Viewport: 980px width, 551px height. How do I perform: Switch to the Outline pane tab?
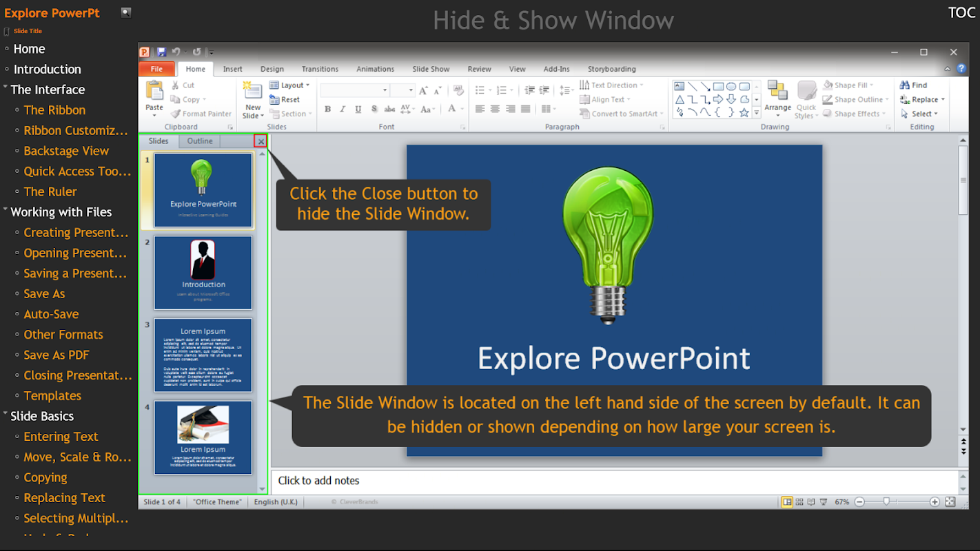point(200,141)
